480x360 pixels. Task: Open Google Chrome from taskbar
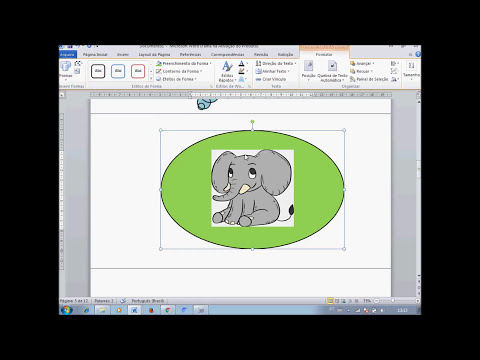[168, 310]
